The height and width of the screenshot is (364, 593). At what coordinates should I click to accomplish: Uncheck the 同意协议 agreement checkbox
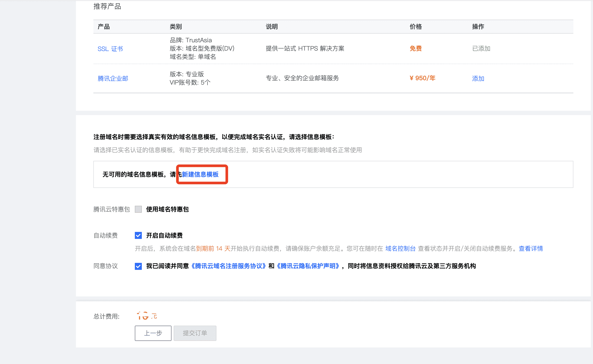(138, 266)
